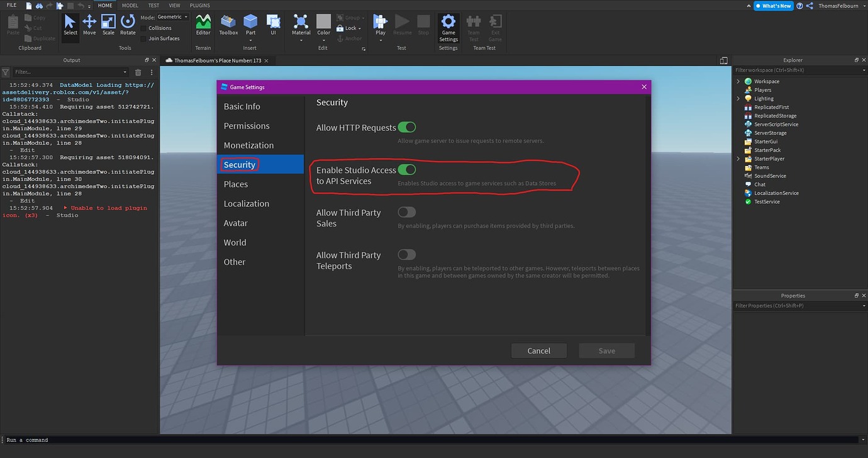
Task: Select Chat service in Explorer
Action: (x=759, y=184)
